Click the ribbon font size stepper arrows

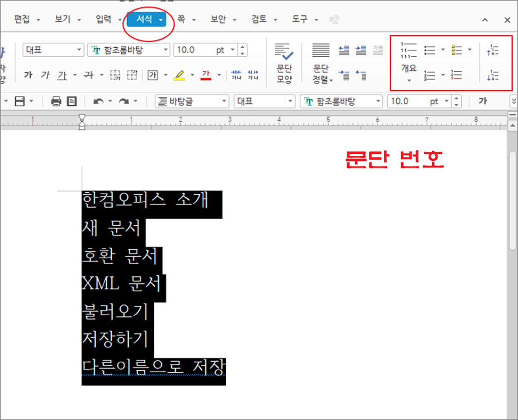pyautogui.click(x=242, y=50)
